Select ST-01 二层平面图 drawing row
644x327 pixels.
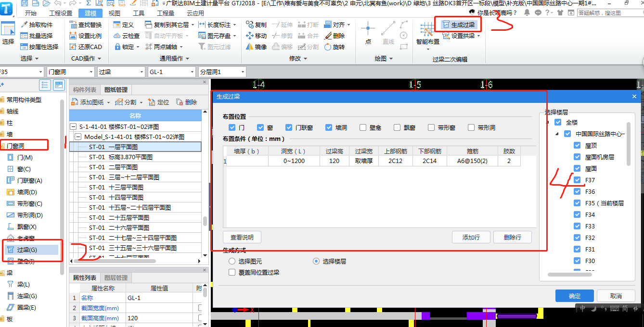click(135, 167)
